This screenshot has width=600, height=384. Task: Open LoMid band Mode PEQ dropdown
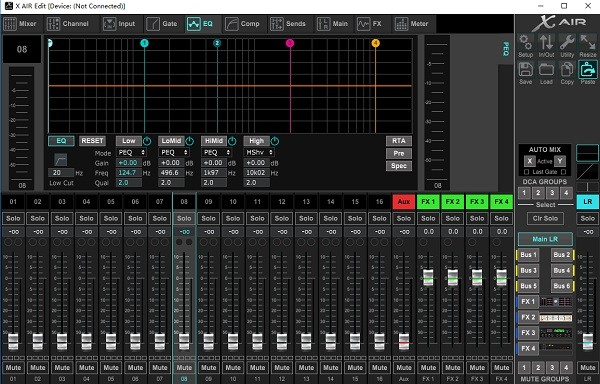tap(174, 152)
